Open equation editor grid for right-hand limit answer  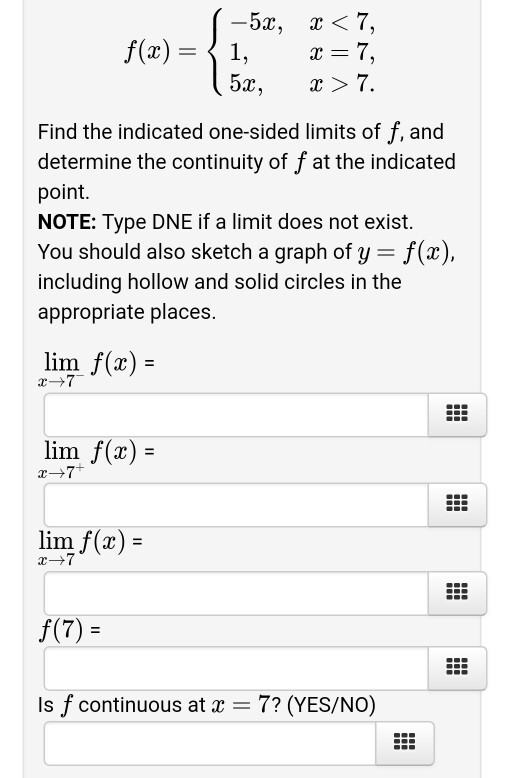pyautogui.click(x=457, y=504)
